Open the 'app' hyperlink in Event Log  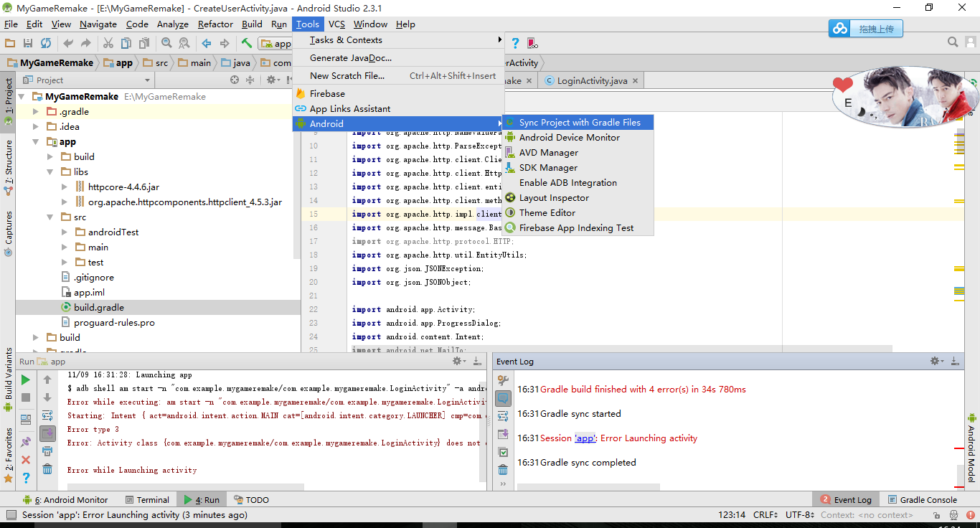[x=586, y=438]
